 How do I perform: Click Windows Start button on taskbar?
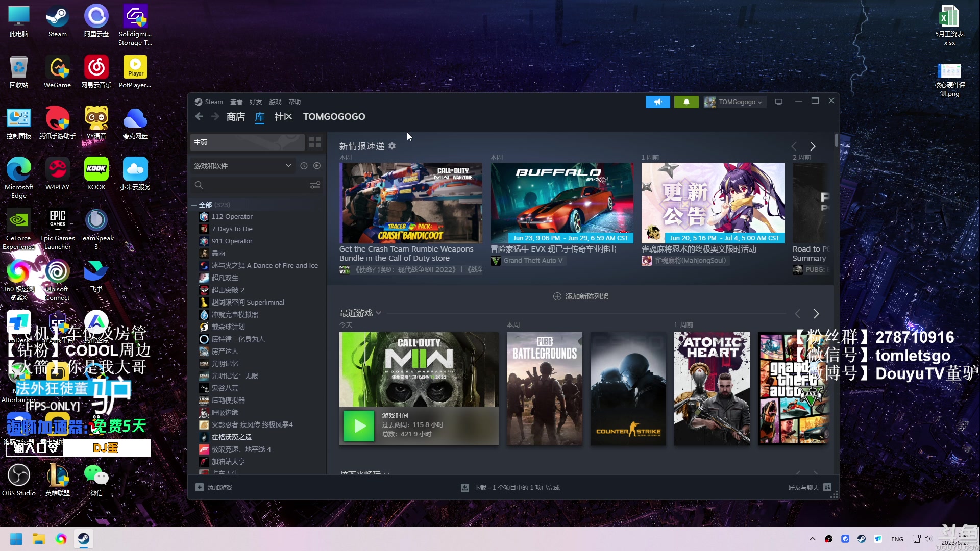pyautogui.click(x=16, y=539)
